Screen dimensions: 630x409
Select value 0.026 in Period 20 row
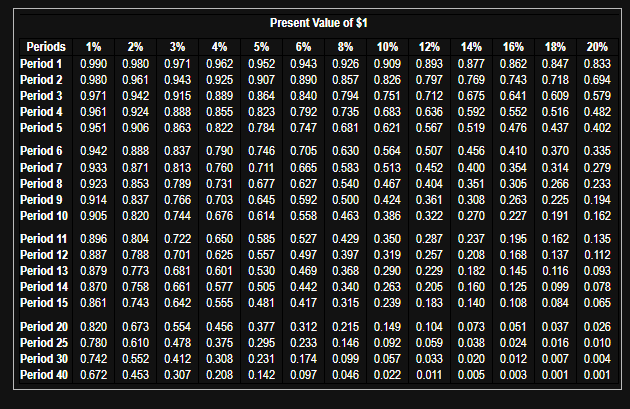click(597, 327)
